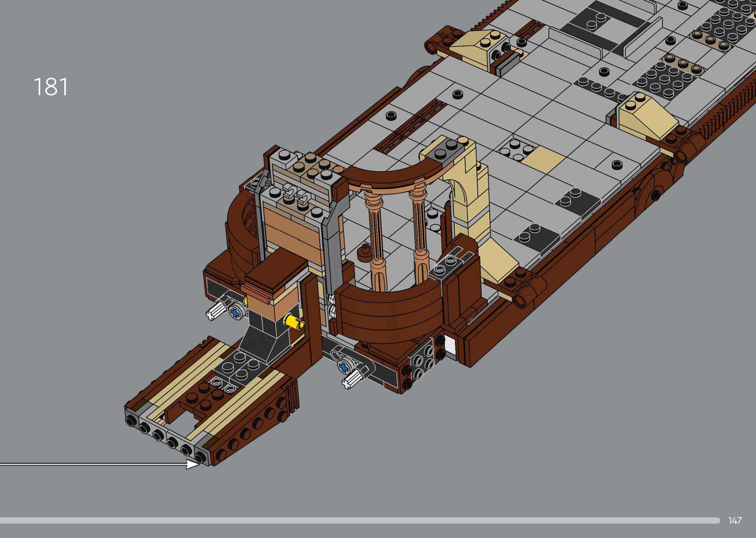Click the left blue cross axle pin
This screenshot has height=538, width=756.
click(235, 312)
